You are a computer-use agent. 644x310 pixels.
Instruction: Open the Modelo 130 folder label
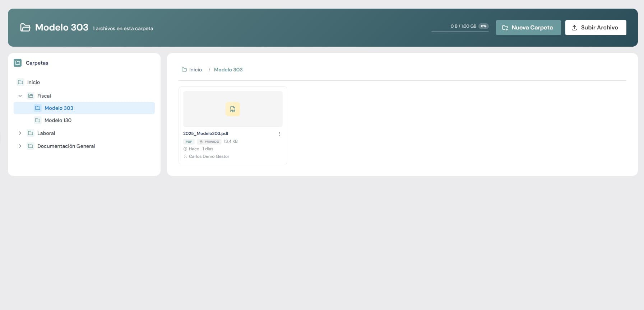click(x=58, y=120)
